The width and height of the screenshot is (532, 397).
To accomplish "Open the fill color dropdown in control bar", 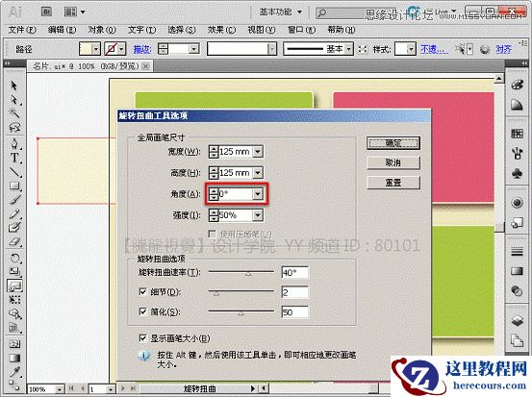I will (x=96, y=49).
